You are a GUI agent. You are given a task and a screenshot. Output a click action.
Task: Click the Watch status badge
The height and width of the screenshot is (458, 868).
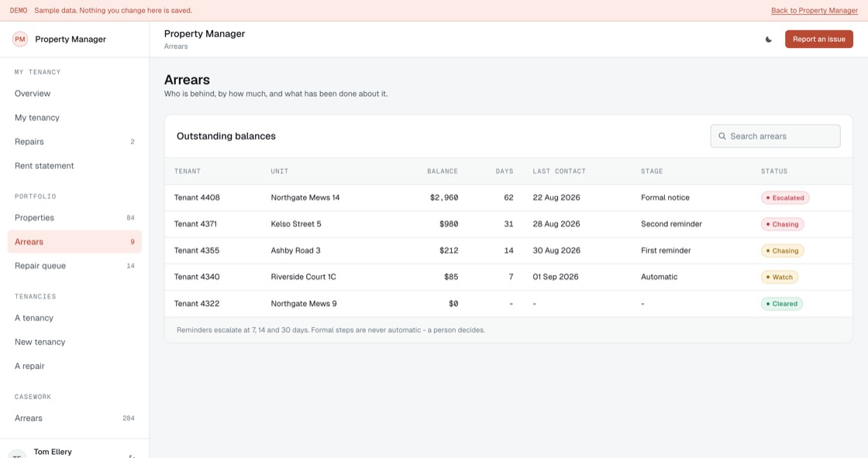tap(780, 277)
